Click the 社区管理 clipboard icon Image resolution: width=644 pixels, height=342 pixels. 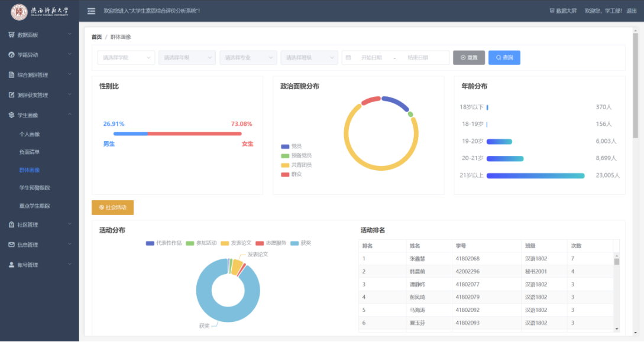click(11, 225)
